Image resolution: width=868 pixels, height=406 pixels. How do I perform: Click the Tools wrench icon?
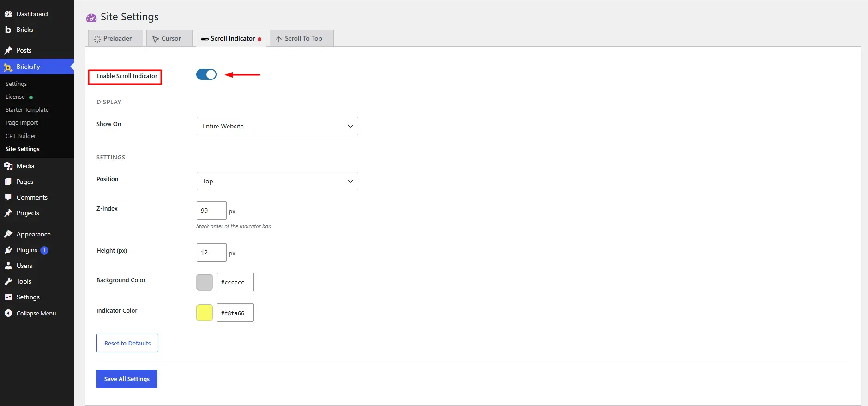coord(8,281)
